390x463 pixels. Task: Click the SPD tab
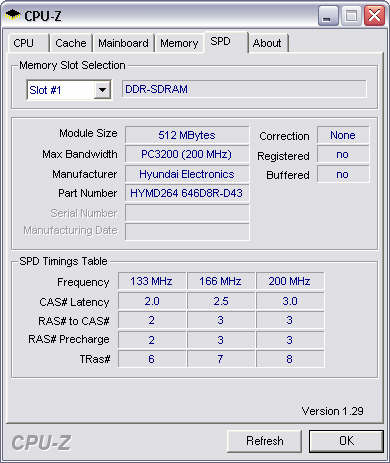(x=226, y=42)
